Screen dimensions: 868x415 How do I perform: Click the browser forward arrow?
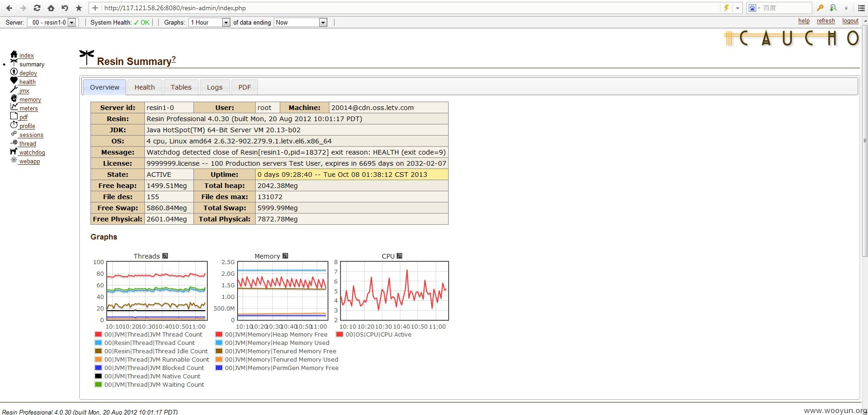click(23, 8)
